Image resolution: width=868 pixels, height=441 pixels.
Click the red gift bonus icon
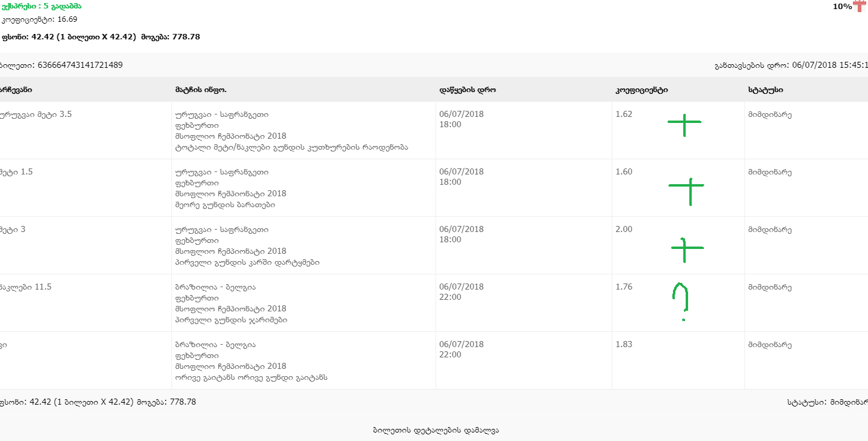860,6
